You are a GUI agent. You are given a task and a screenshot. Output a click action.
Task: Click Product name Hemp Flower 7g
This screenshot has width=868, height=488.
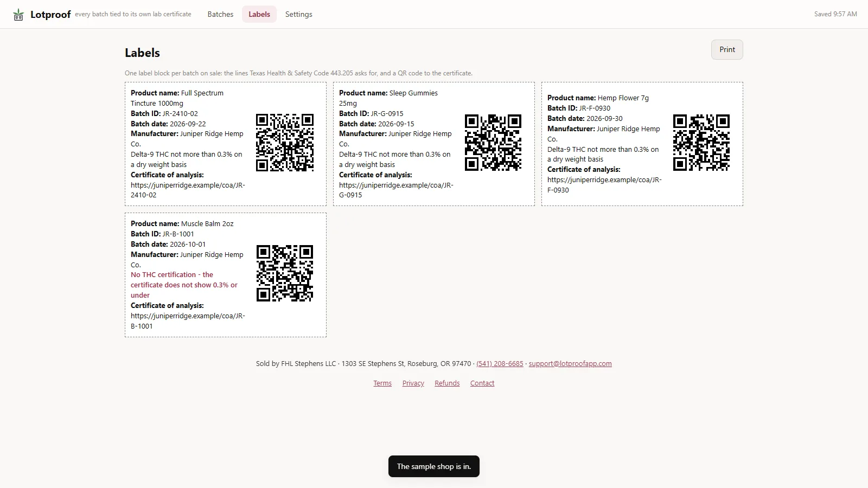click(598, 98)
